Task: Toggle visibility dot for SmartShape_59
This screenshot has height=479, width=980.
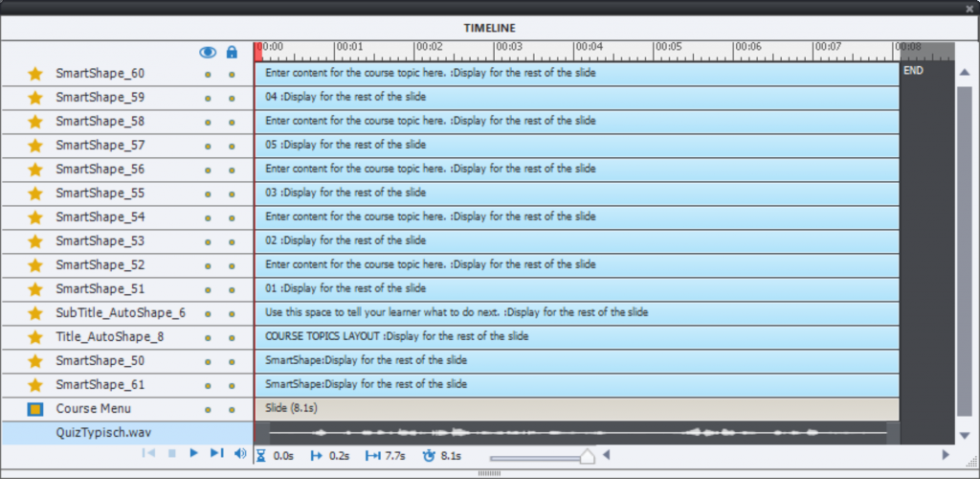Action: click(208, 98)
